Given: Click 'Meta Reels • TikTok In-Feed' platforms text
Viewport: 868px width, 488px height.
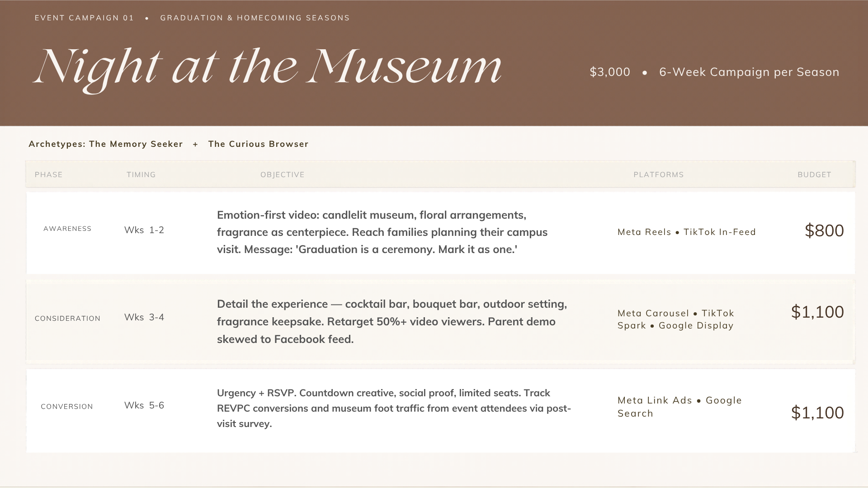Looking at the screenshot, I should tap(687, 232).
